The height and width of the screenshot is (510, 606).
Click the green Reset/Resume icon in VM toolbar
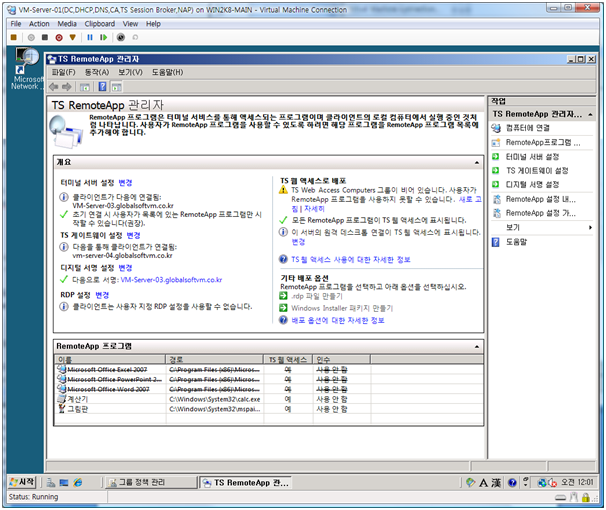(x=103, y=37)
